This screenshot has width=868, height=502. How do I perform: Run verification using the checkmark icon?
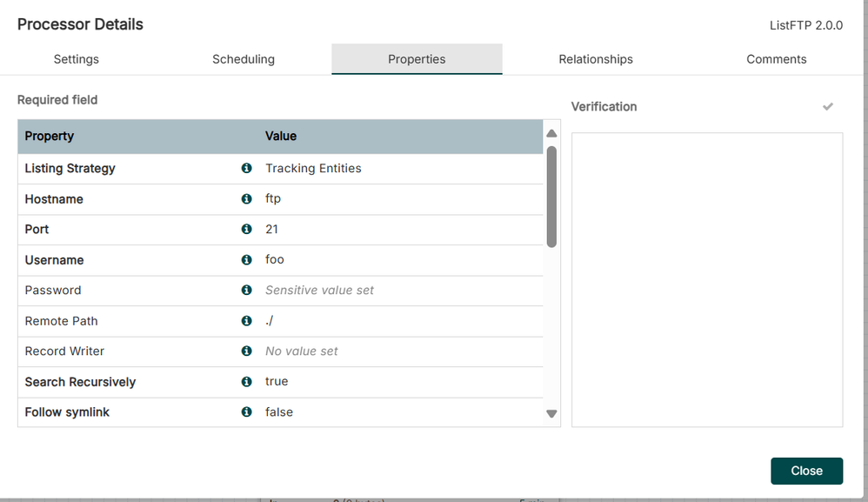828,107
